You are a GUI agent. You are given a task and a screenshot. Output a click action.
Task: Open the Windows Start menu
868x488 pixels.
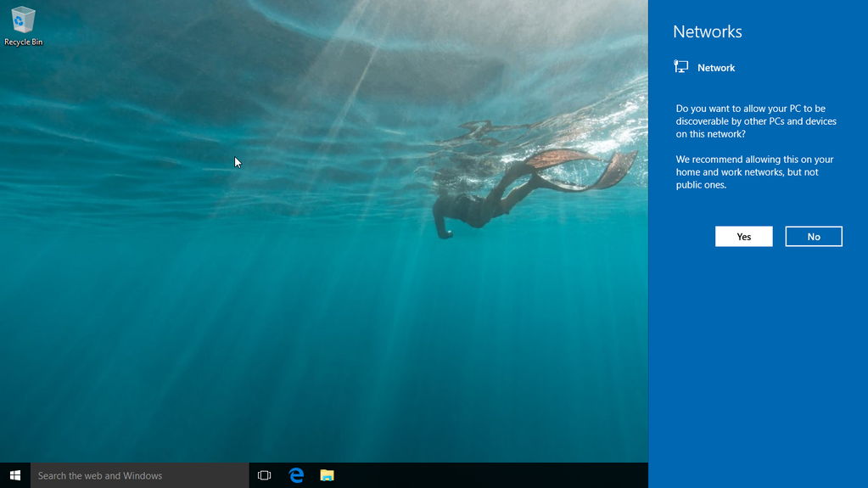pos(15,475)
